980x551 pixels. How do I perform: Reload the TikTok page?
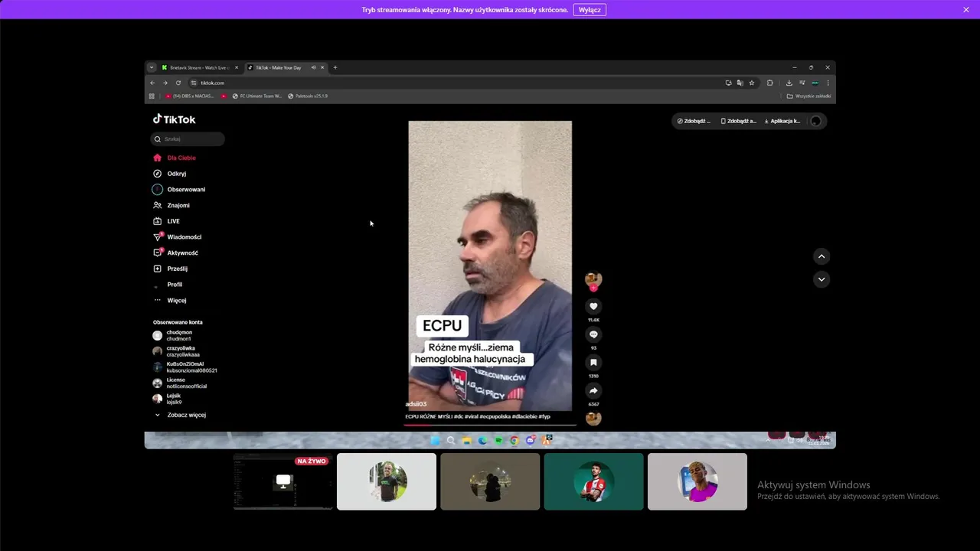click(x=178, y=83)
